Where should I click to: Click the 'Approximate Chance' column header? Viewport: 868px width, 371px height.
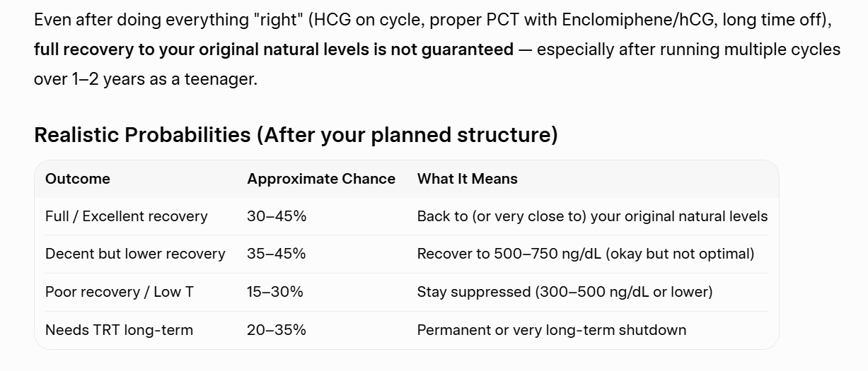(321, 179)
